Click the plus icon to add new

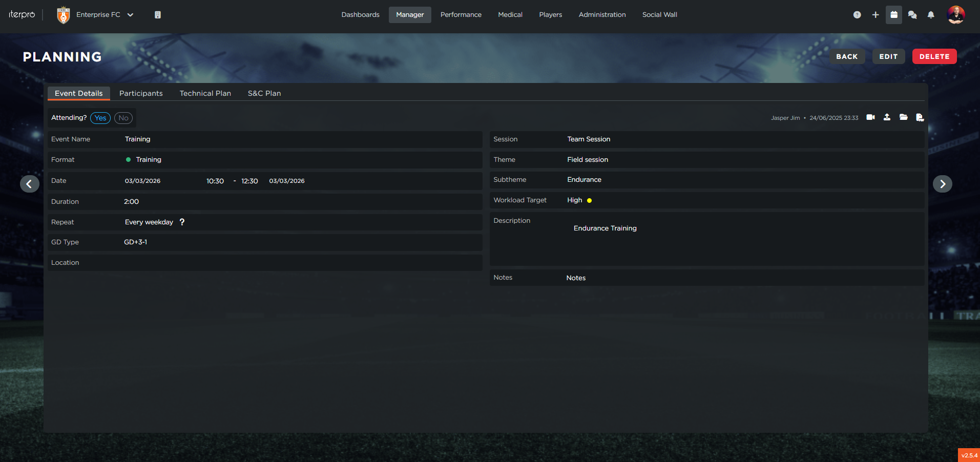875,15
